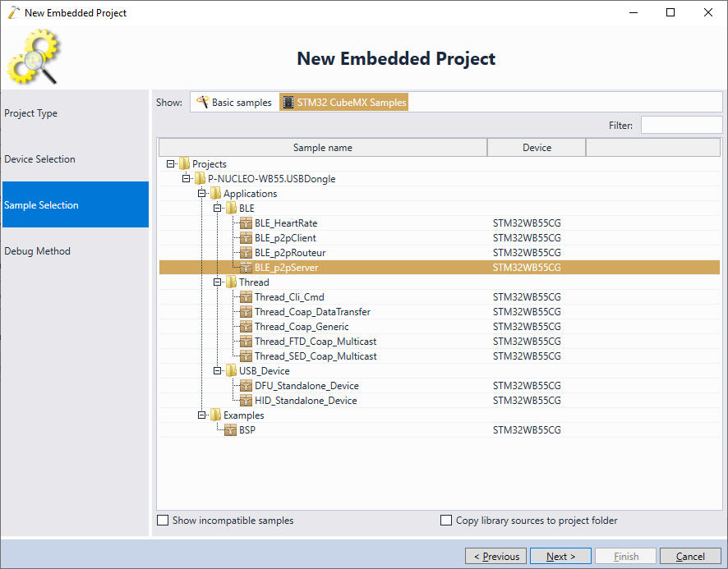Click the Examples folder icon

(215, 415)
